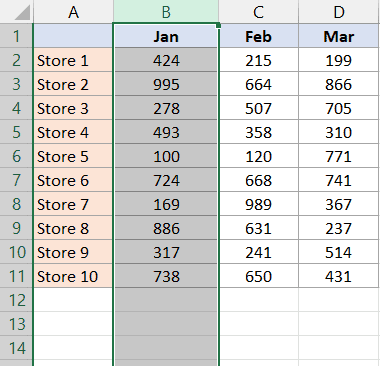The height and width of the screenshot is (366, 380).
Task: Click the Store 3 cell
Action: coord(73,108)
